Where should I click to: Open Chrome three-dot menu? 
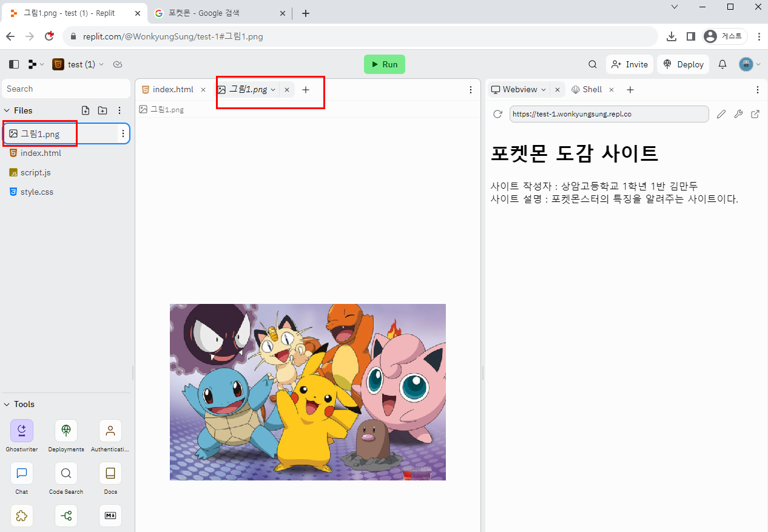click(x=760, y=36)
